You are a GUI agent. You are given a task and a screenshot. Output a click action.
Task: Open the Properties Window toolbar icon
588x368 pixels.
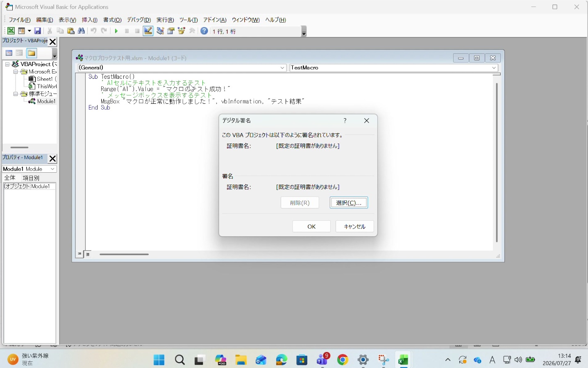[171, 31]
